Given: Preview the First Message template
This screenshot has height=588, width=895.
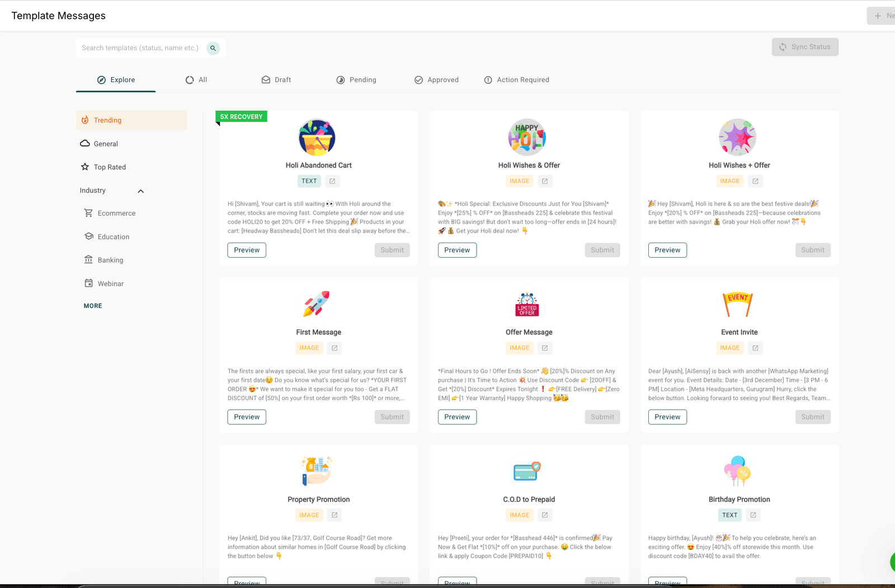Looking at the screenshot, I should coord(247,417).
